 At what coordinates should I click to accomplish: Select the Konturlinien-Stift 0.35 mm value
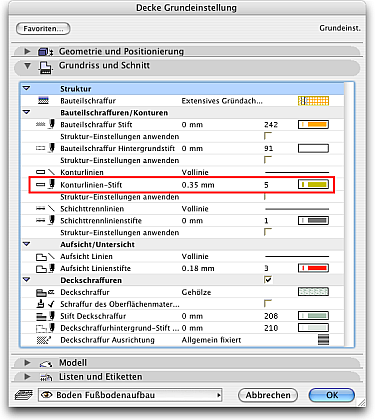pyautogui.click(x=198, y=185)
